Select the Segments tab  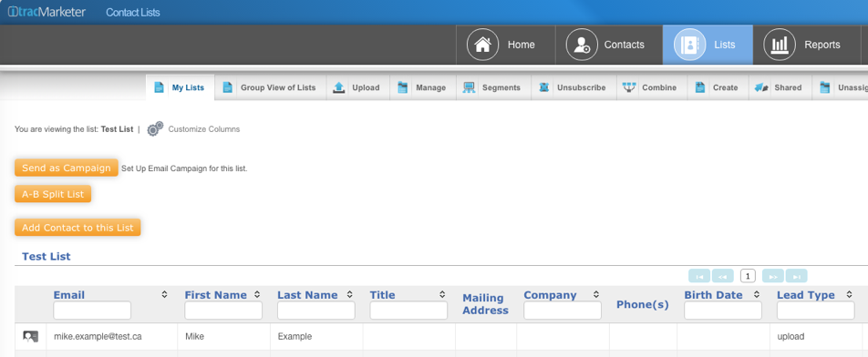pyautogui.click(x=494, y=87)
